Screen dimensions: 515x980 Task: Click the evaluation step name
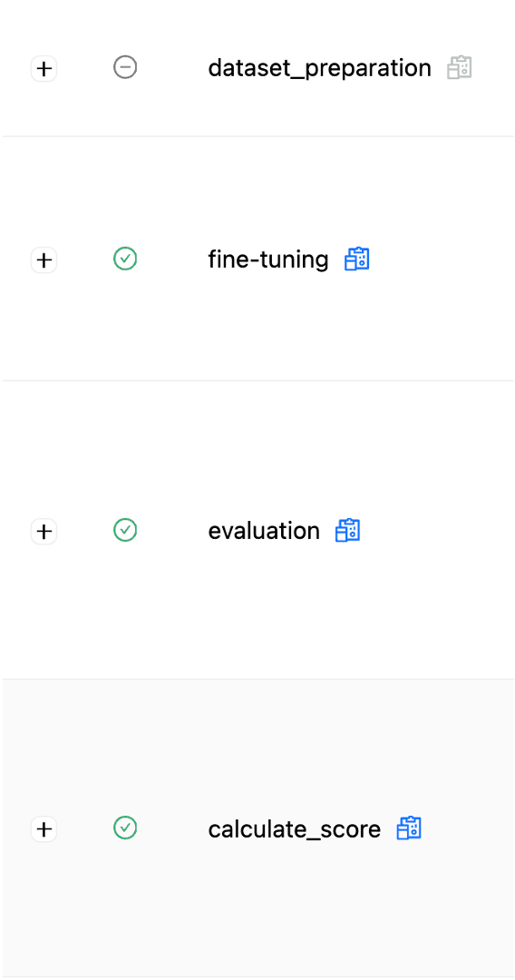(x=264, y=531)
